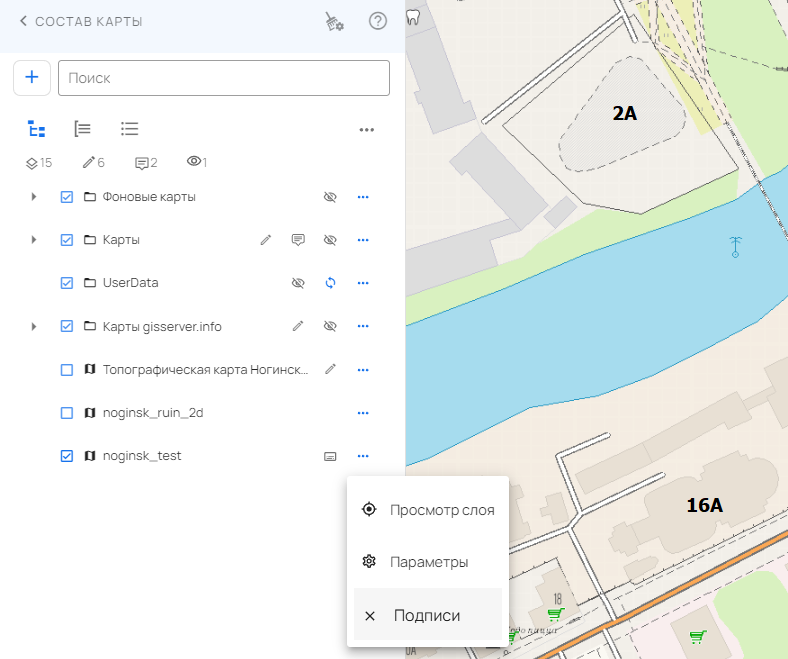This screenshot has width=788, height=659.
Task: Expand the Карты gisserver.info folder
Action: pyautogui.click(x=34, y=326)
